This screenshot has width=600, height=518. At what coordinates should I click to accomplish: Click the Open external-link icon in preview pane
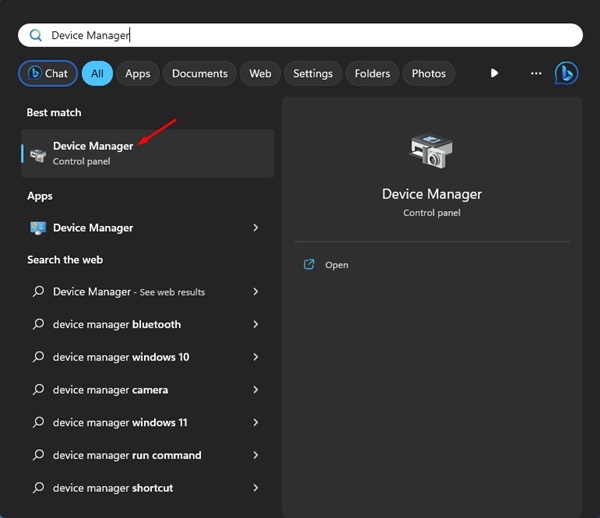coord(309,265)
